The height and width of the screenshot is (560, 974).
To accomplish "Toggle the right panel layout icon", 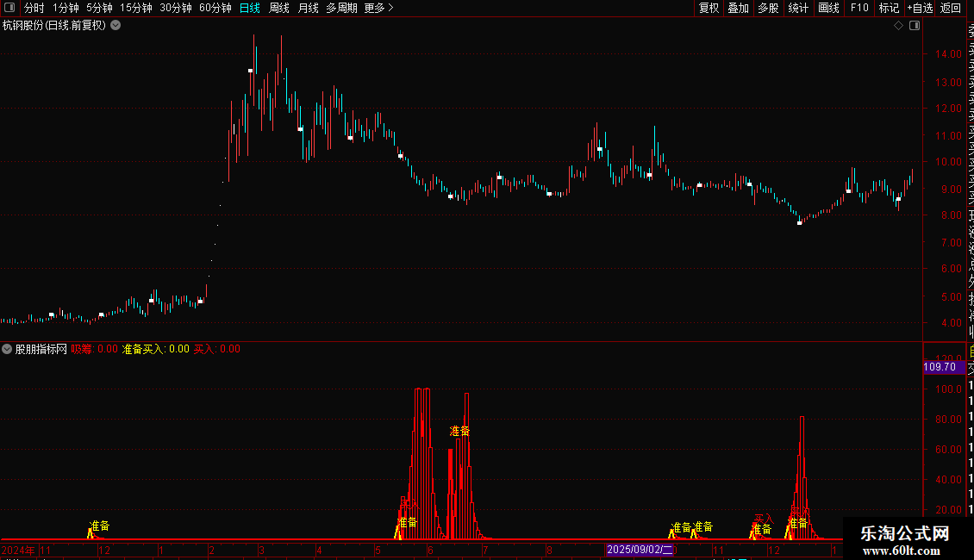I will (915, 26).
